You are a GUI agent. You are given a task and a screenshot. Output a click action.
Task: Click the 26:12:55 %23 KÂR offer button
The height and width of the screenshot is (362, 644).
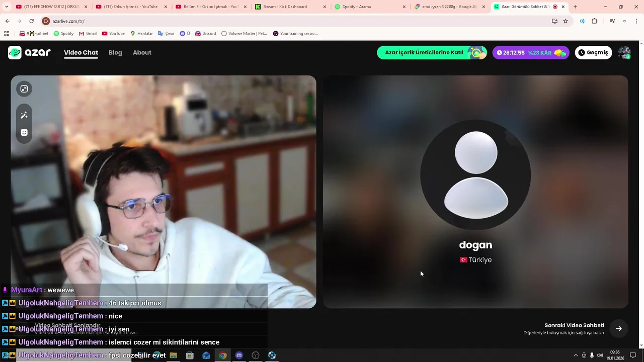click(x=531, y=52)
